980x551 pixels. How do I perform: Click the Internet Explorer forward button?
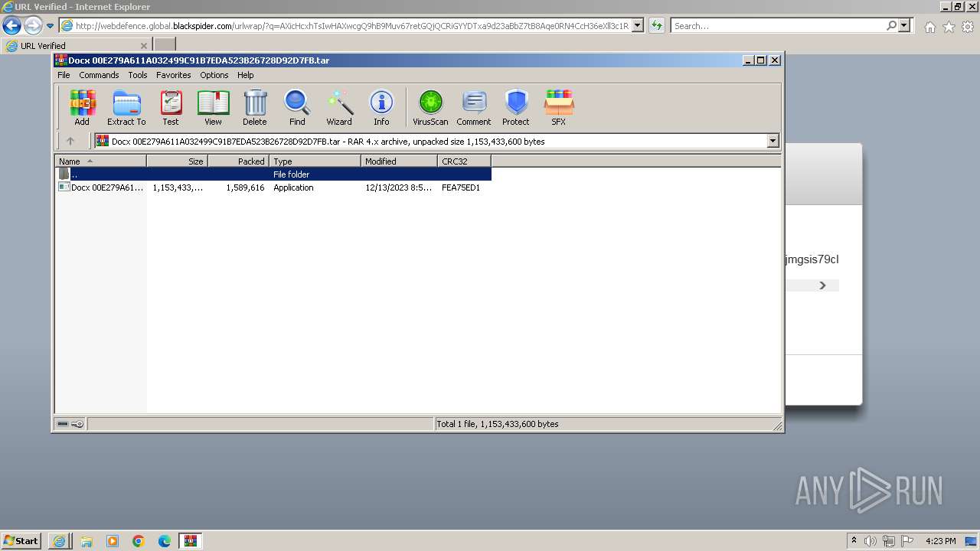(33, 25)
